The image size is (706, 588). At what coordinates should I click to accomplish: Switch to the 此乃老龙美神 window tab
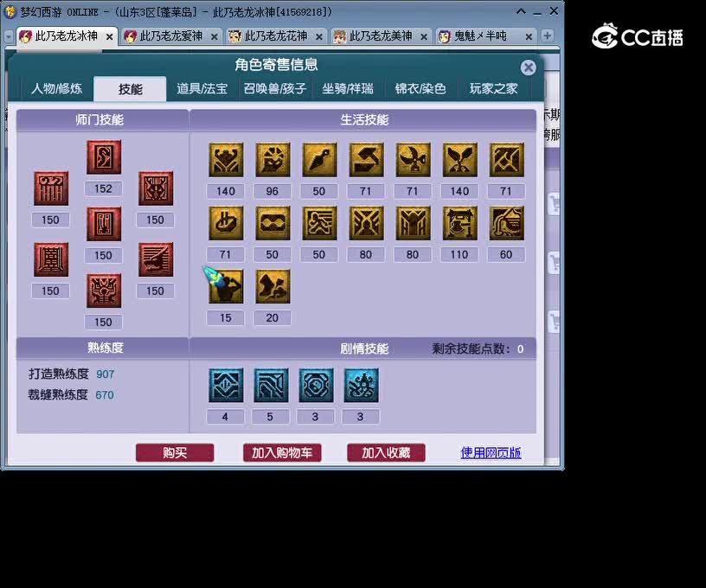tap(381, 36)
